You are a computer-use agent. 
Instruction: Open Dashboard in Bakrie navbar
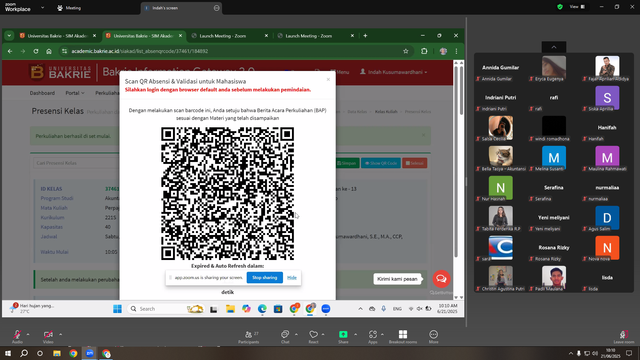coord(42,93)
